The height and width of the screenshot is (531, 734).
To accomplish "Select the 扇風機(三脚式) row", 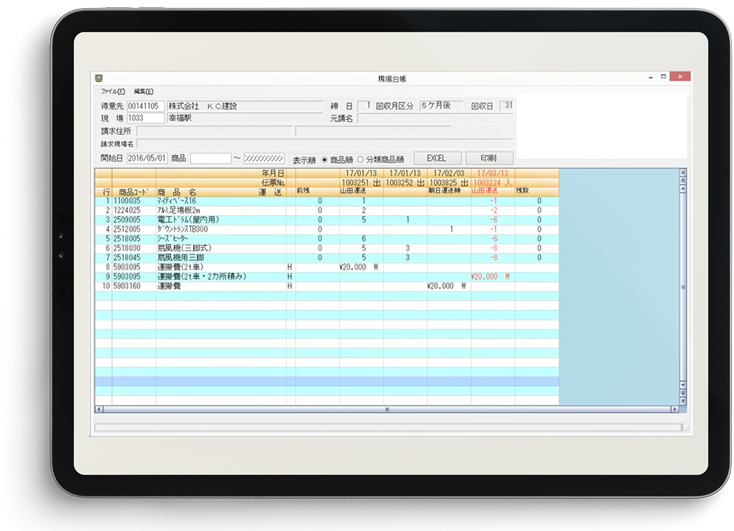I will tap(326, 248).
